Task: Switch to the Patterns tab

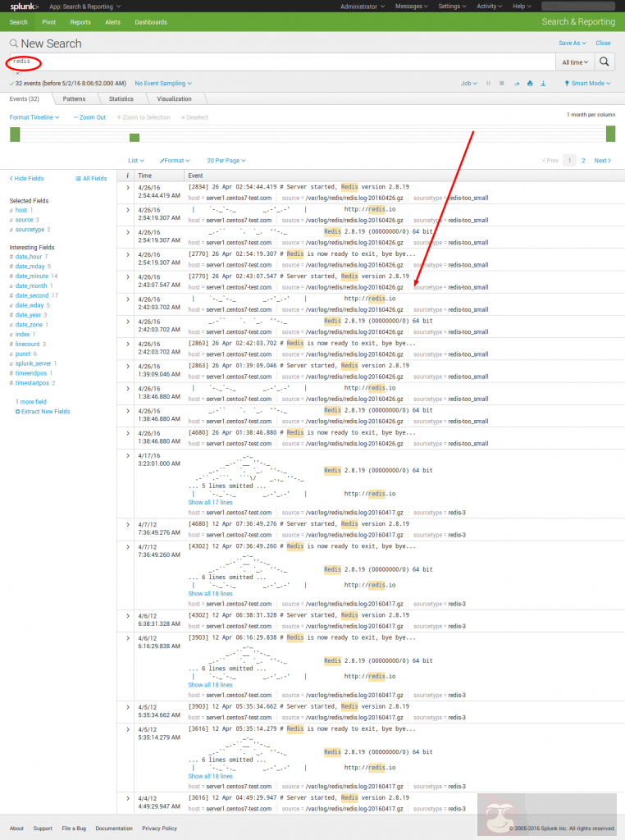Action: click(74, 99)
